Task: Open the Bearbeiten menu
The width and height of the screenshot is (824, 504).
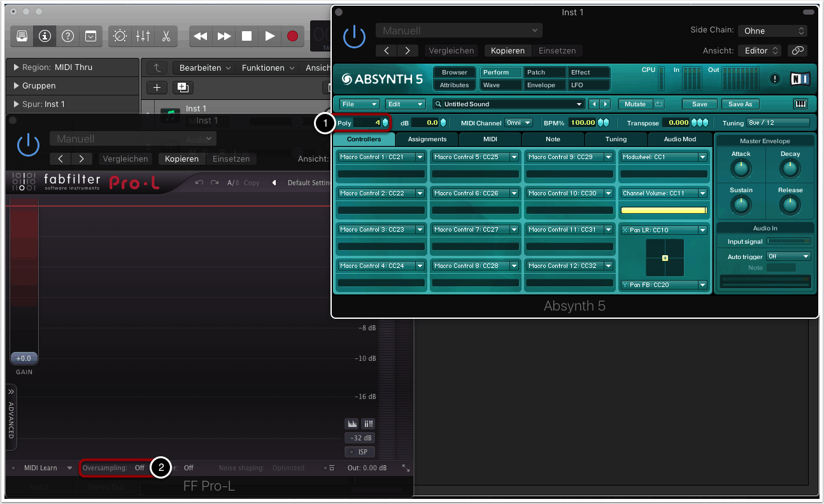Action: coord(200,68)
